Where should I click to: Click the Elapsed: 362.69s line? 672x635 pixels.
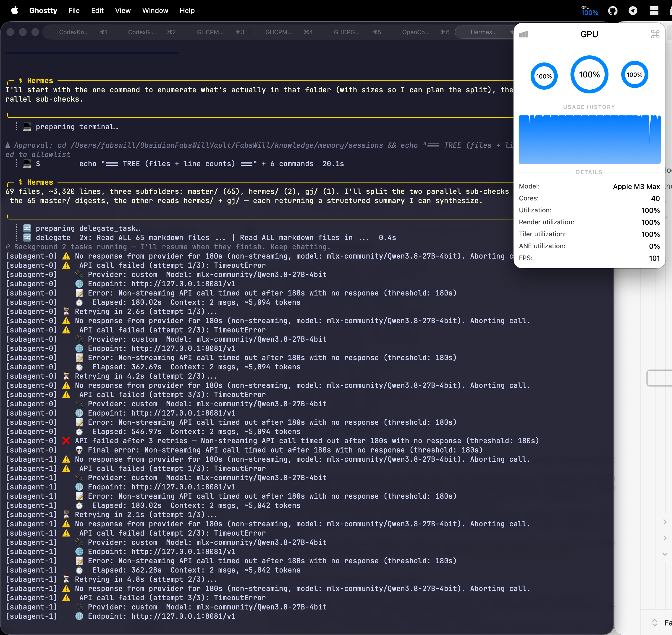[196, 367]
